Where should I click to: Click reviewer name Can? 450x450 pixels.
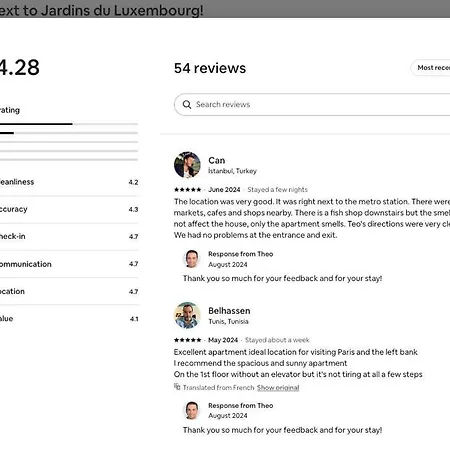click(x=217, y=161)
